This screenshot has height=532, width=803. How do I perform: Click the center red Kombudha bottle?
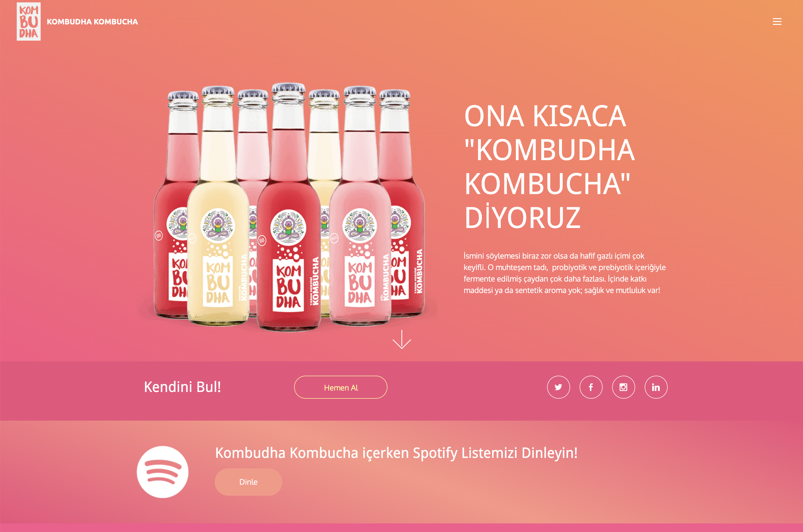coord(288,207)
